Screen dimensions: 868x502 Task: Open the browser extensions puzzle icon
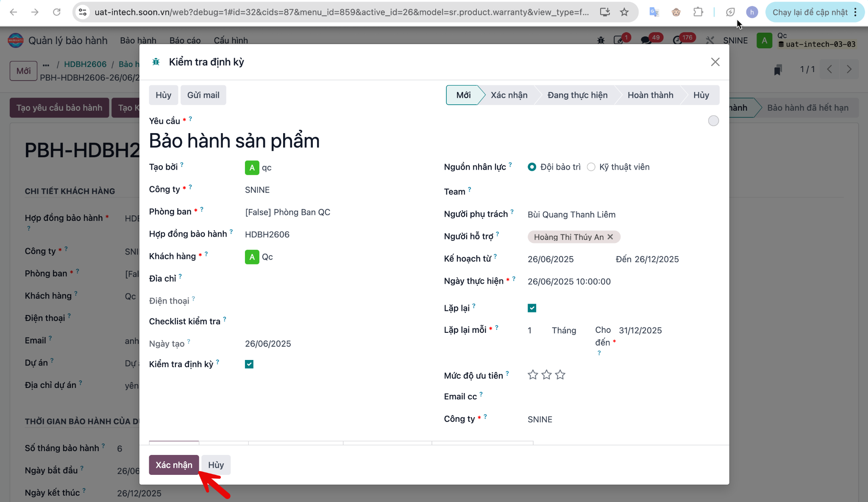pyautogui.click(x=698, y=12)
